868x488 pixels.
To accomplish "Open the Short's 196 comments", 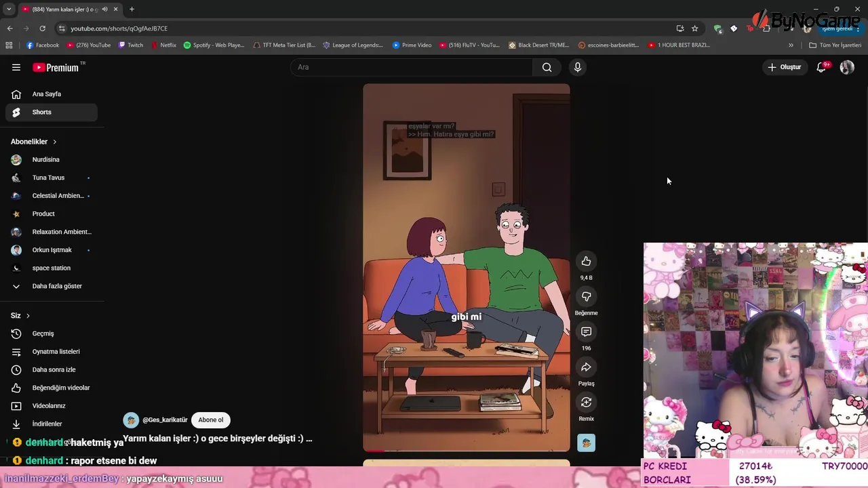I will pyautogui.click(x=586, y=331).
